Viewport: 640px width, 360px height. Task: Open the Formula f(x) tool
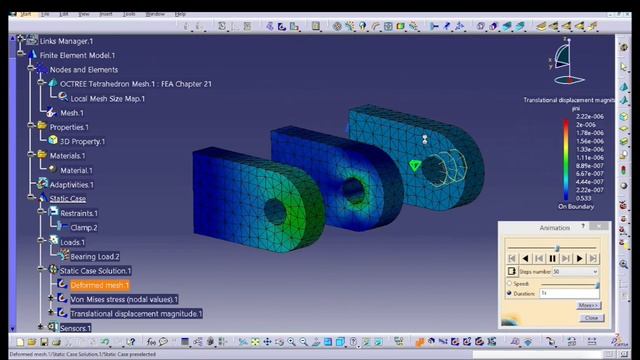coord(151,342)
